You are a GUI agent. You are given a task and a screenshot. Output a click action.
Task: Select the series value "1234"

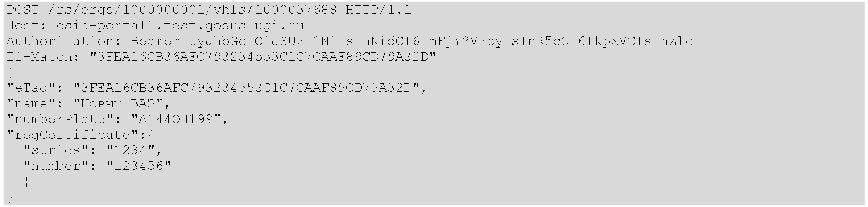pyautogui.click(x=130, y=150)
